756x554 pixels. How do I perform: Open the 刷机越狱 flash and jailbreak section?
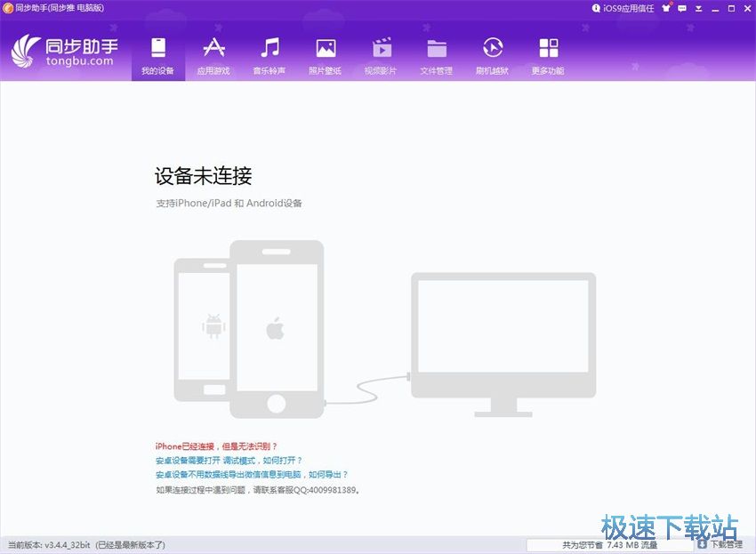[492, 56]
